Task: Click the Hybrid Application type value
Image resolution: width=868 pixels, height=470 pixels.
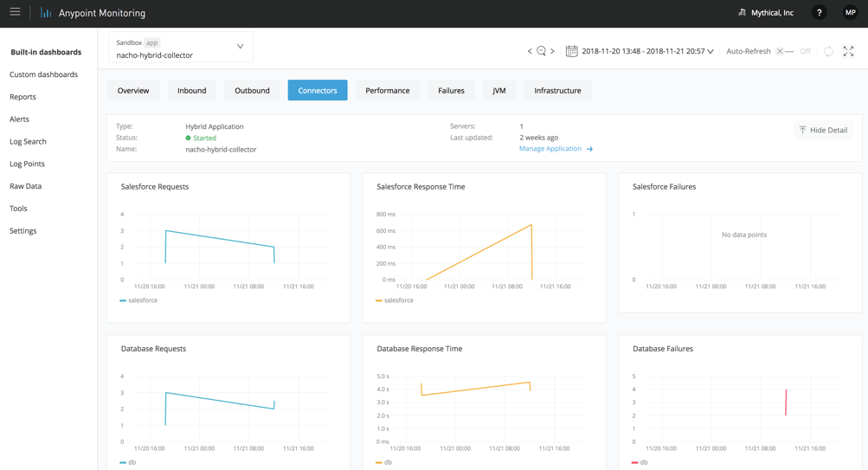Action: click(x=215, y=126)
